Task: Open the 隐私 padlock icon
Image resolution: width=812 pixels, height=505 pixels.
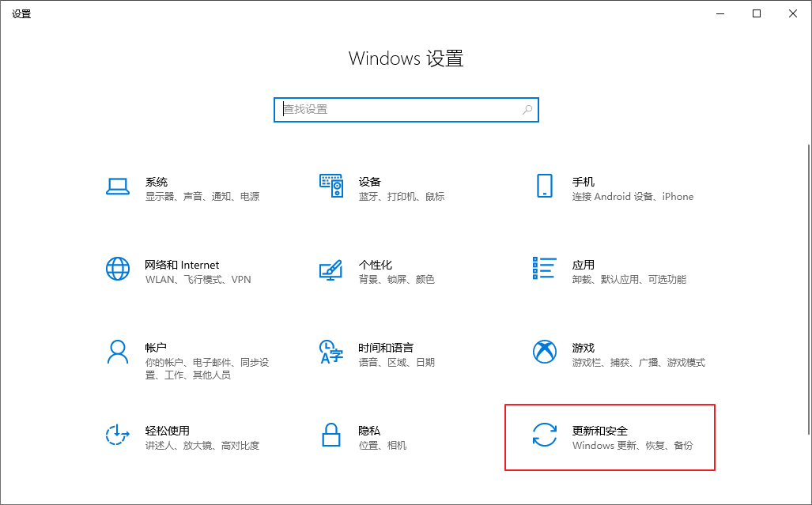Action: click(331, 435)
